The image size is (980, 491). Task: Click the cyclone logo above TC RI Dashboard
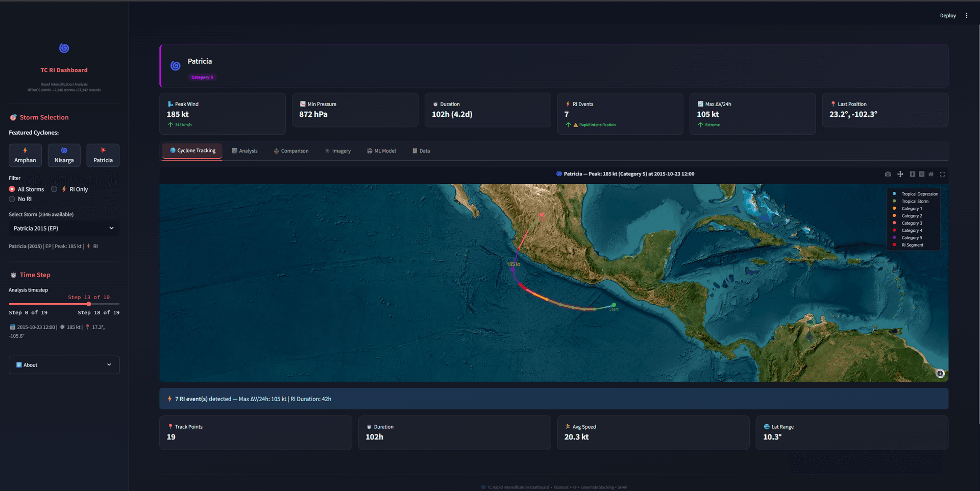coord(64,47)
